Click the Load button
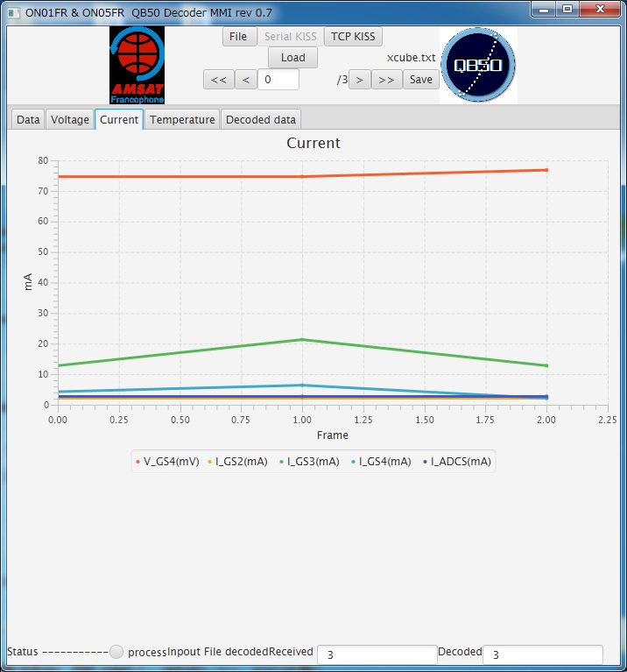627x672 pixels. tap(293, 58)
